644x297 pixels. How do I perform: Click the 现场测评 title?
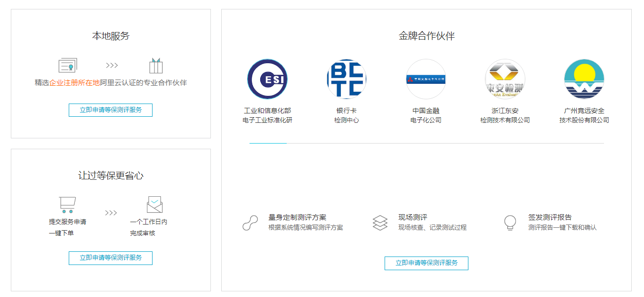tap(412, 217)
